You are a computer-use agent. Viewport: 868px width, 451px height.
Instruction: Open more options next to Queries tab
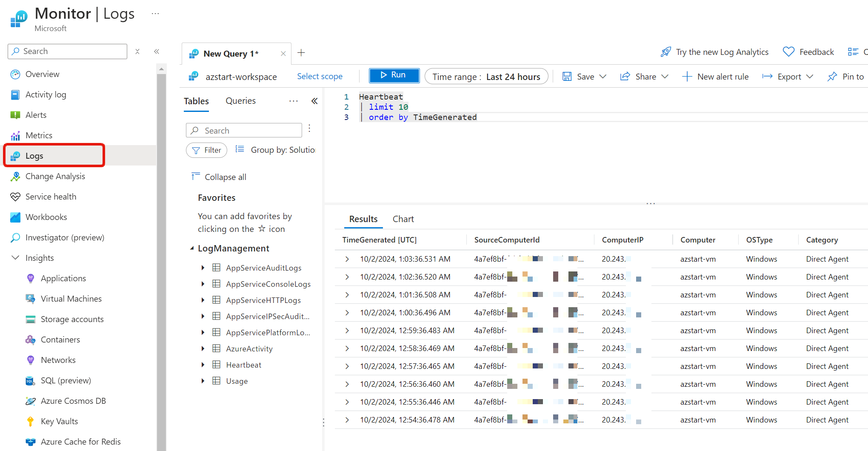click(x=294, y=101)
